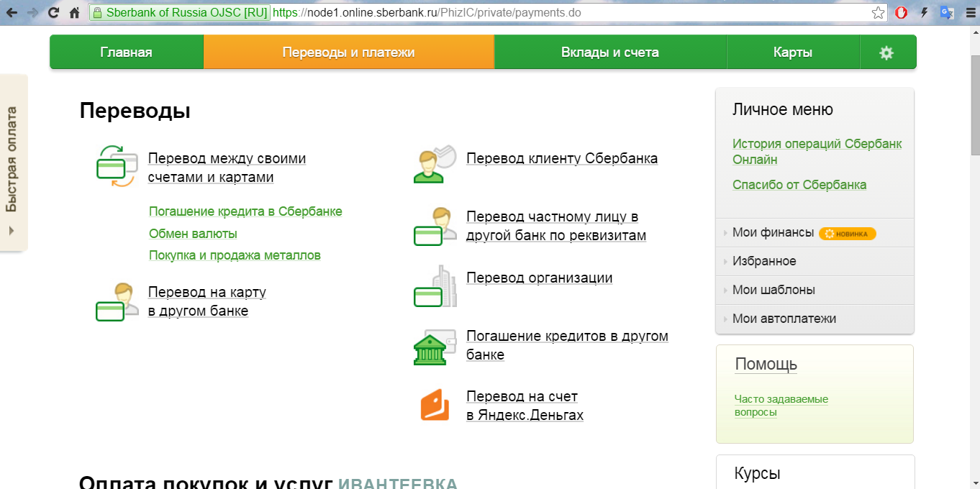View История операций Сбербанк Онлайн
Image resolution: width=980 pixels, height=489 pixels.
point(817,152)
